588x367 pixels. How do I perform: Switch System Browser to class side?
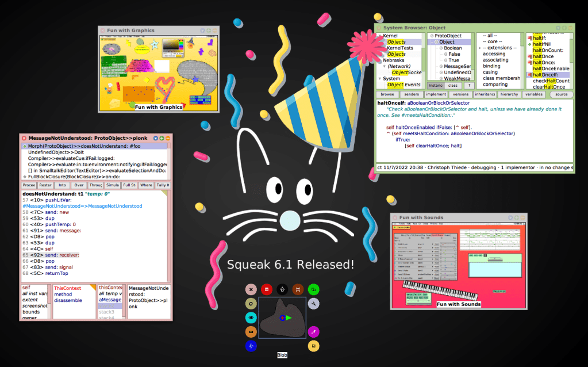[x=453, y=86]
